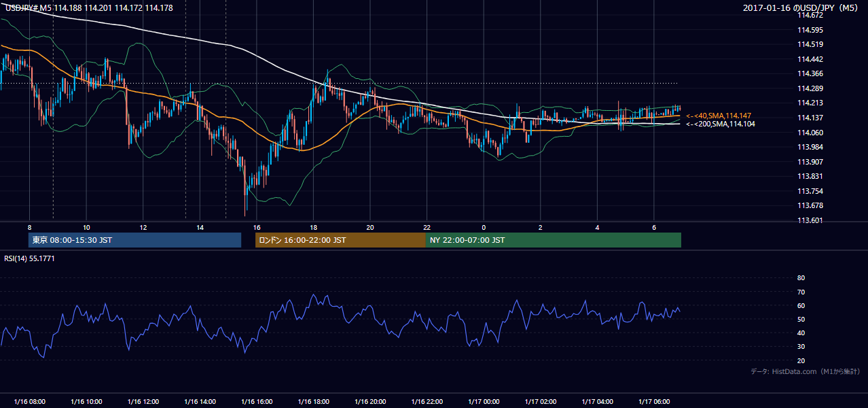The height and width of the screenshot is (408, 868).
Task: Click RSI scale value 50
Action: [801, 319]
